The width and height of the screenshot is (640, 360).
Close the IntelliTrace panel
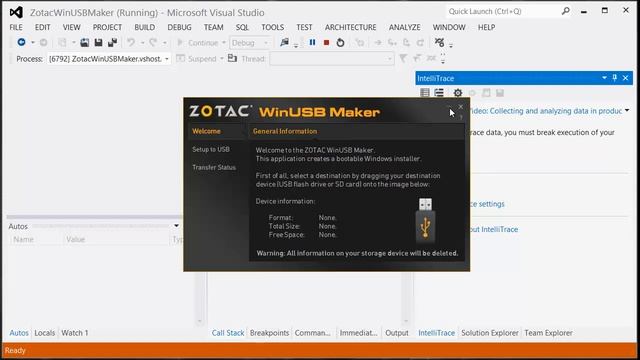(x=625, y=78)
